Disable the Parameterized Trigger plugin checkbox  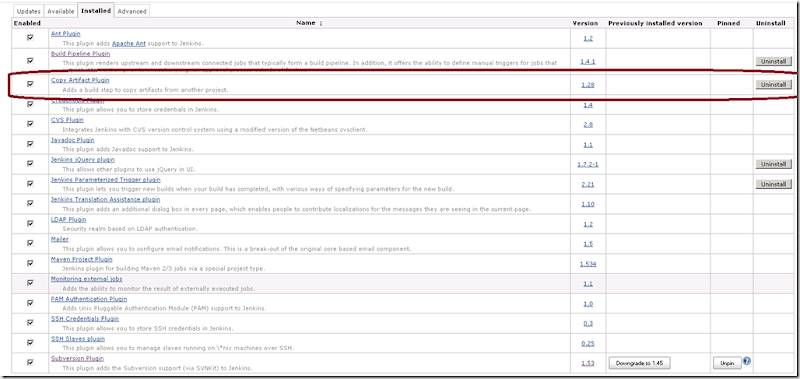30,183
